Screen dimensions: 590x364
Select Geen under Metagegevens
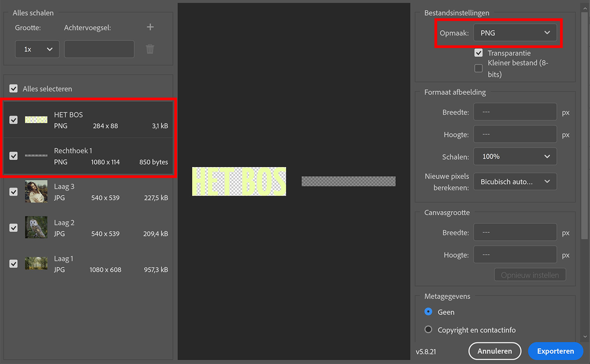point(428,312)
